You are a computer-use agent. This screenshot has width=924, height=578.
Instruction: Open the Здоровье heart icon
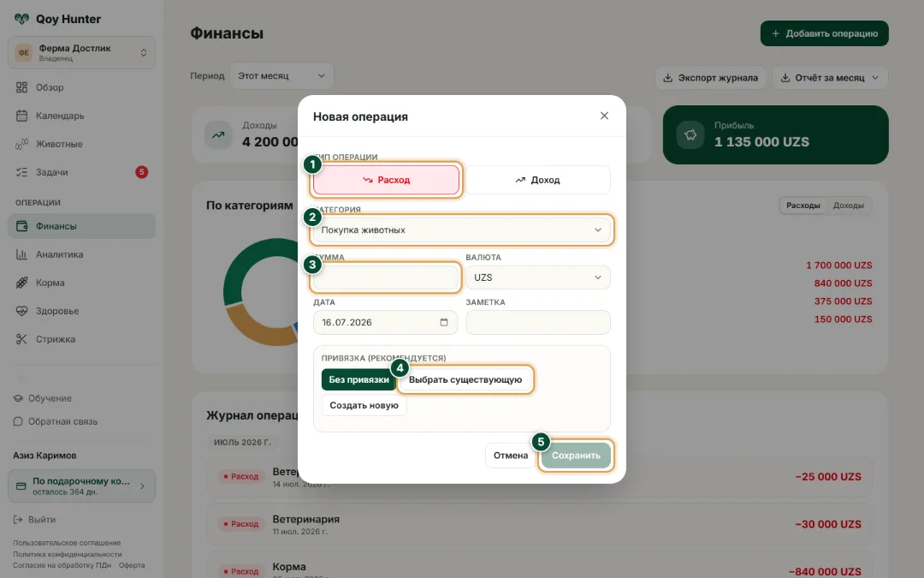[x=21, y=311]
